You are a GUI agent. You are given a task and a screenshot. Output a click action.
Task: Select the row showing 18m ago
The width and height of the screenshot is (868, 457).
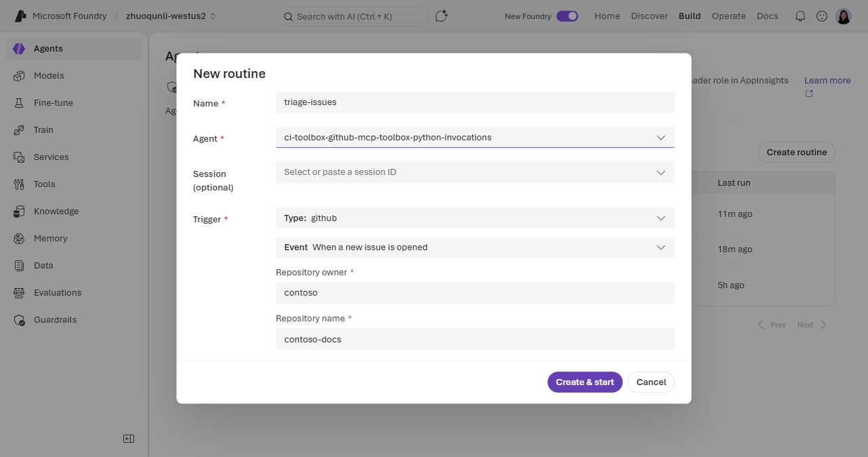point(763,250)
